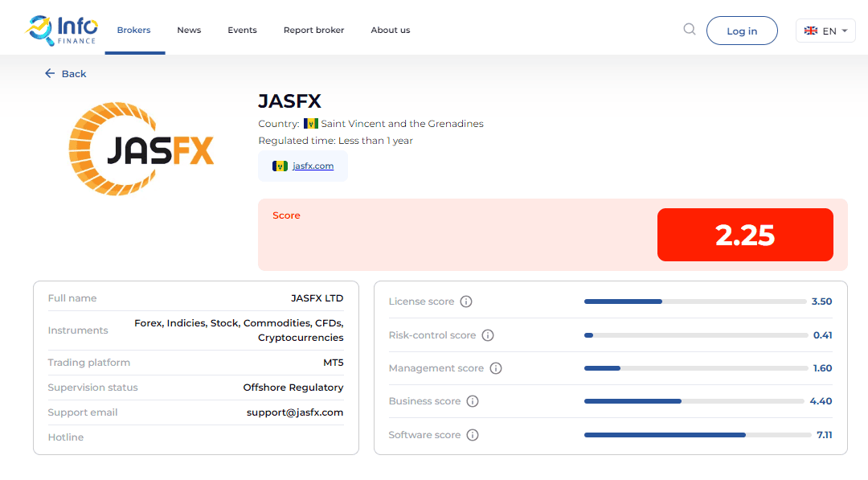Click the 'Risk-control score' label text
Viewport: 868px width, 480px height.
(x=432, y=335)
